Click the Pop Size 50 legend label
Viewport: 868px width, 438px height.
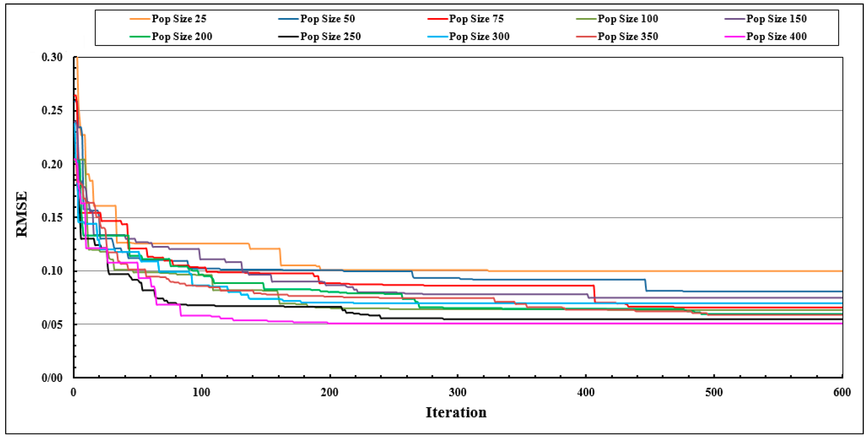(327, 19)
